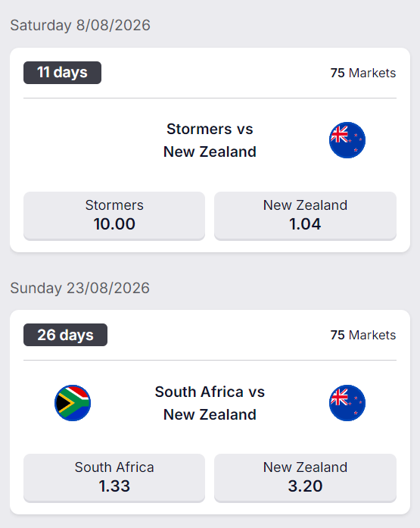
Task: Bet on Stormers at 10.00
Action: (114, 216)
